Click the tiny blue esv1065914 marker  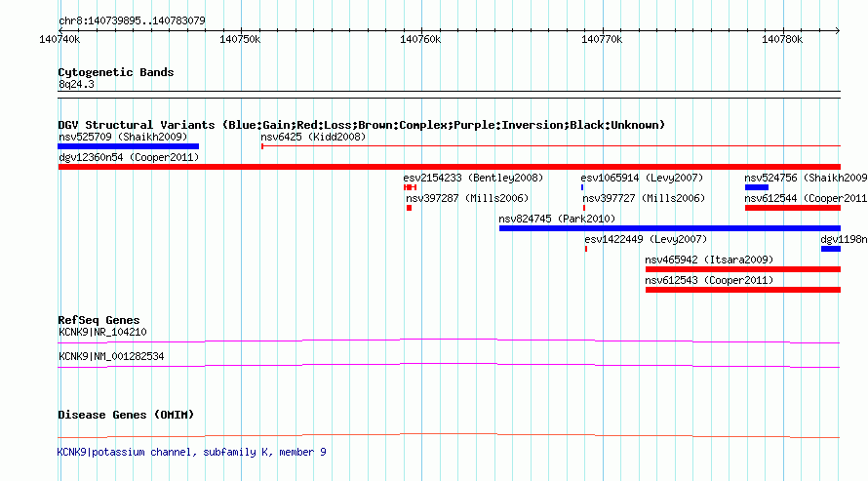click(582, 187)
